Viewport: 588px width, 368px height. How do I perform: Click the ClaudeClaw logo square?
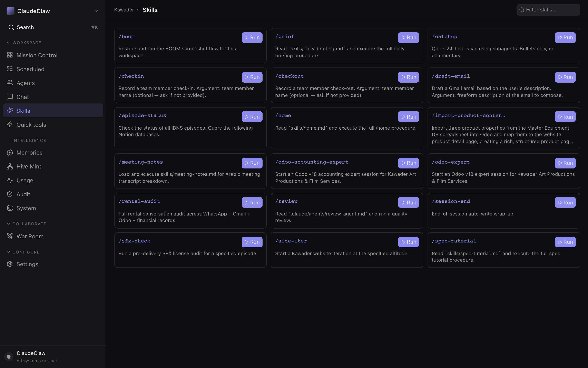[x=10, y=11]
